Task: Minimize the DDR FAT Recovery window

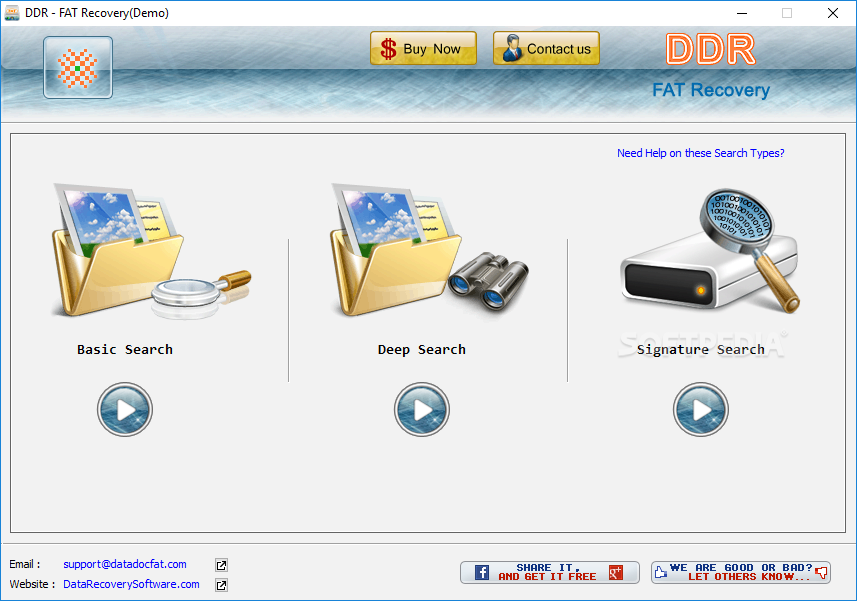Action: click(x=742, y=13)
